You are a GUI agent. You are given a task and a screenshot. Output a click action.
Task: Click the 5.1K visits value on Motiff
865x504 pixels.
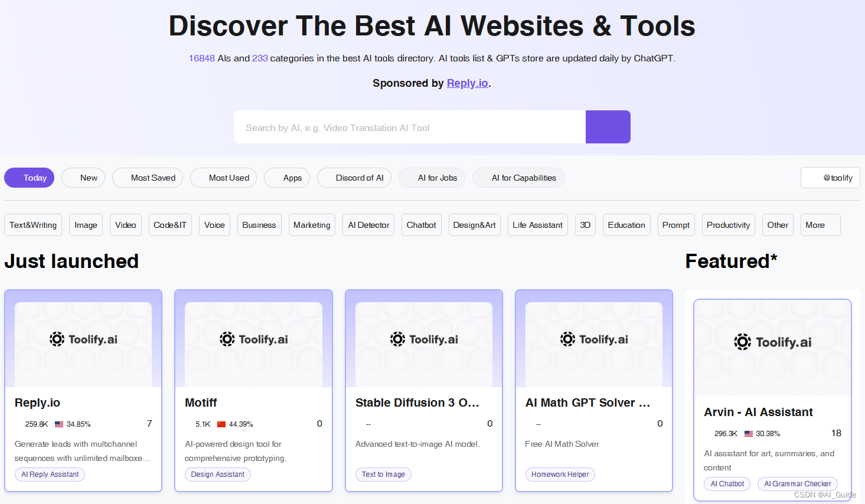pyautogui.click(x=203, y=424)
